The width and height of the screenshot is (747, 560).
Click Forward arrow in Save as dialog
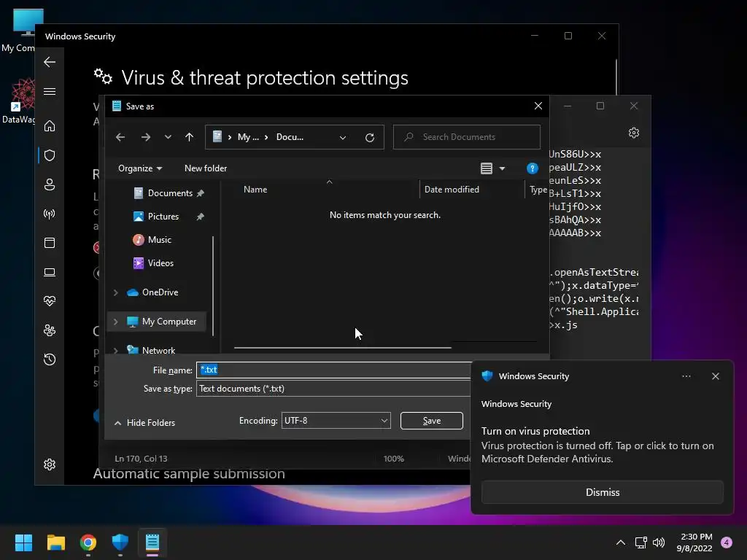tap(146, 137)
